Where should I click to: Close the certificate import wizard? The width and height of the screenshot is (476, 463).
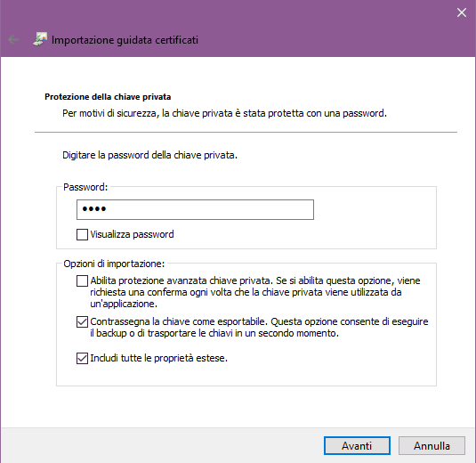[462, 12]
